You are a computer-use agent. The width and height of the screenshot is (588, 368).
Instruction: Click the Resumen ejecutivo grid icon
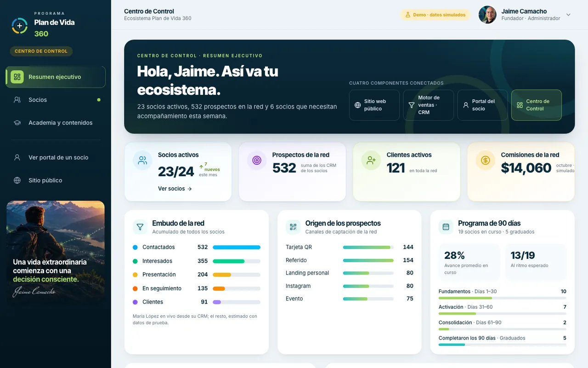click(x=17, y=77)
